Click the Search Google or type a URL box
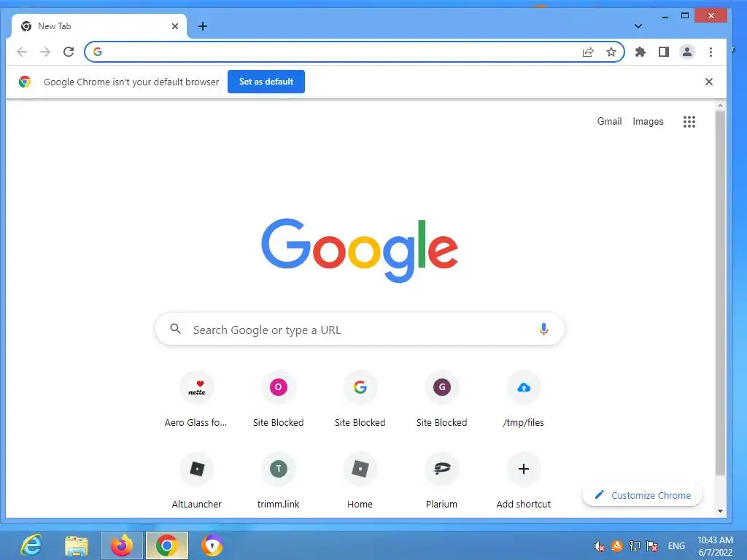 (360, 329)
